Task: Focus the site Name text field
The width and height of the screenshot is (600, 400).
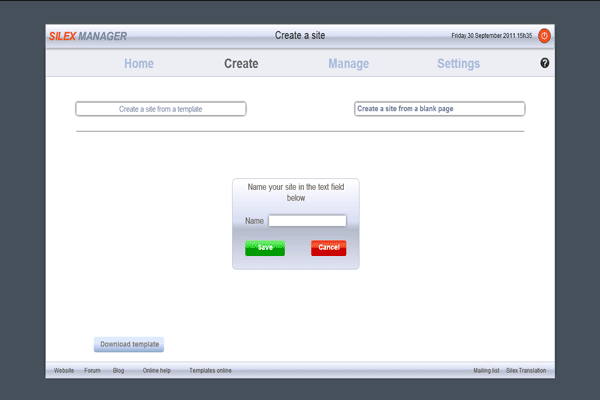Action: pos(307,221)
